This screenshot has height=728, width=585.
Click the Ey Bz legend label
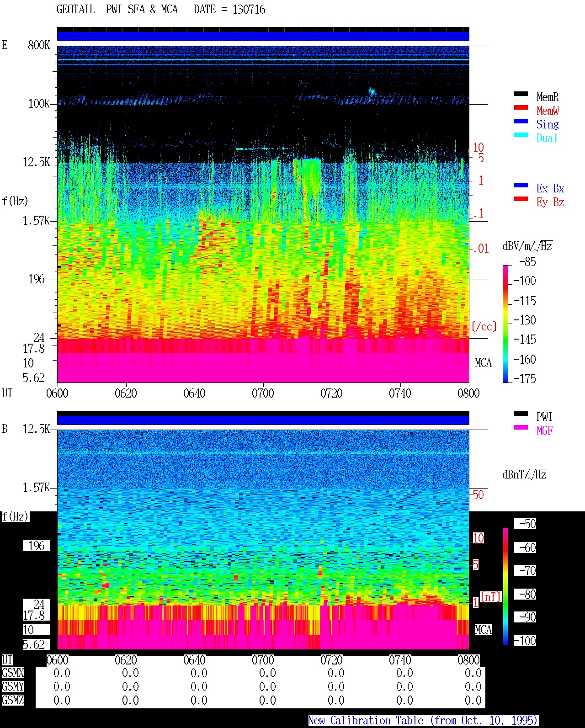pos(550,202)
